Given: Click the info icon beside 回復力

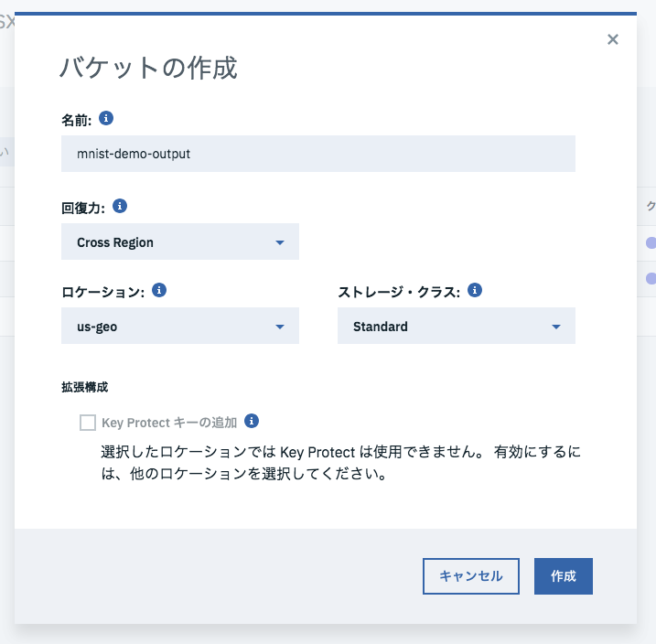Looking at the screenshot, I should pos(120,206).
